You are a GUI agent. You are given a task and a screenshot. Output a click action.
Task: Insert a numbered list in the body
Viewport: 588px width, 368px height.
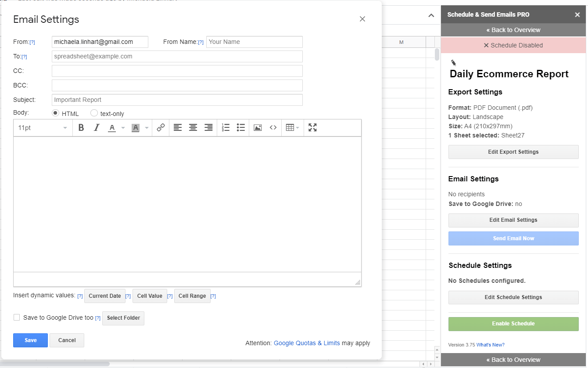[x=226, y=128]
